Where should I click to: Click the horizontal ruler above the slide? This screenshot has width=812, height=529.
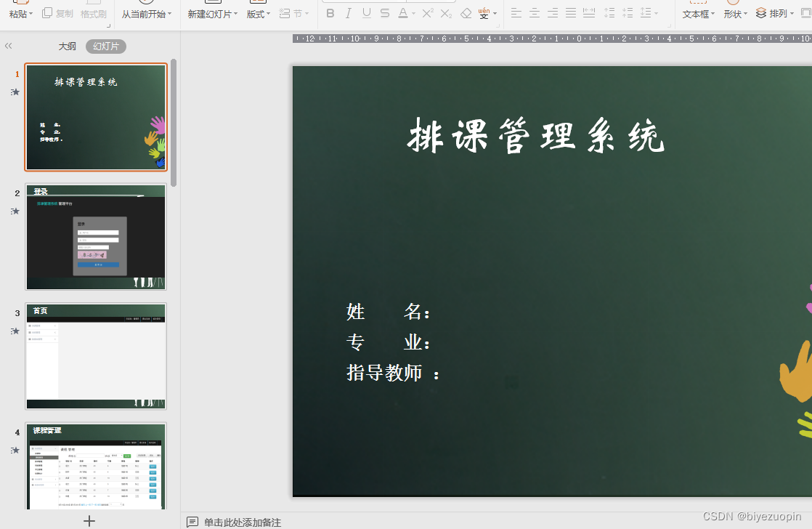pyautogui.click(x=552, y=39)
